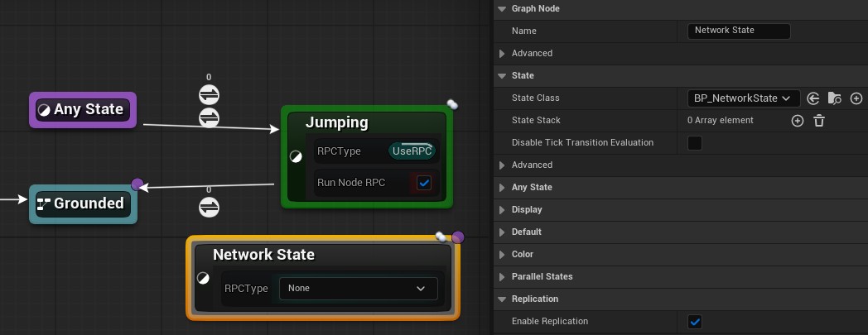Click the UseRPC pin value in Jumping
868x335 pixels.
coord(412,151)
